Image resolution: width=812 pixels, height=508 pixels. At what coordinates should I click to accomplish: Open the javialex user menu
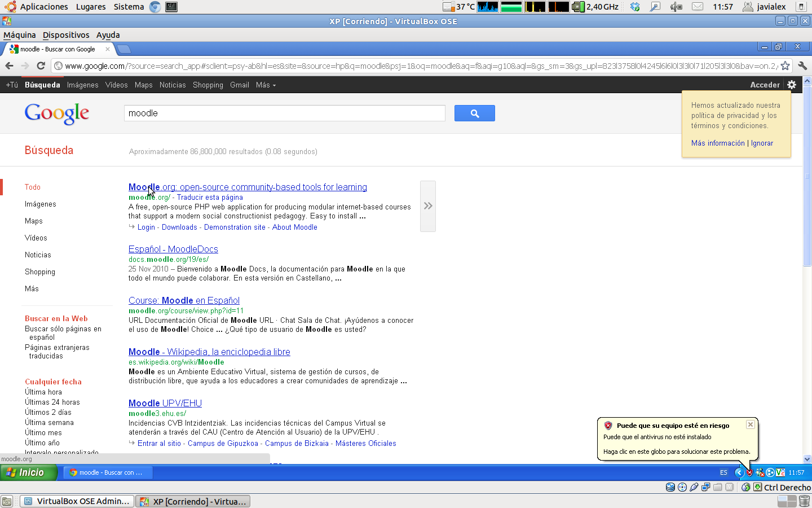coord(765,7)
